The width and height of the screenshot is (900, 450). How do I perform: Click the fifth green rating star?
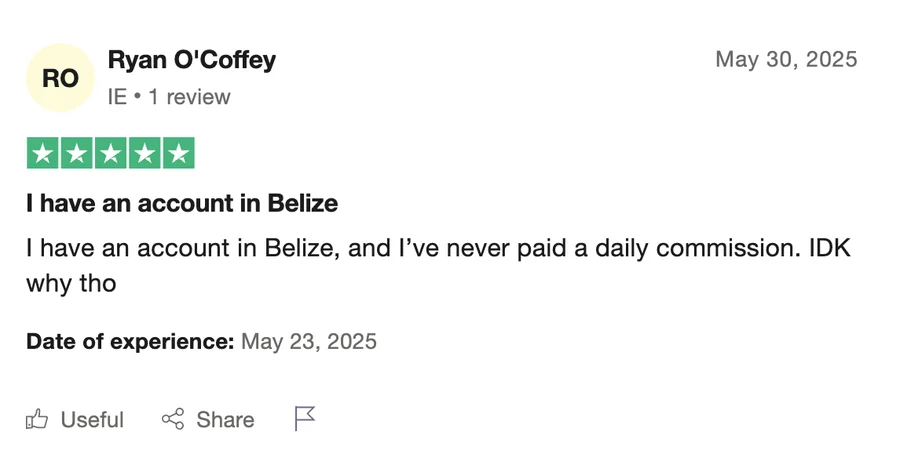(x=178, y=153)
